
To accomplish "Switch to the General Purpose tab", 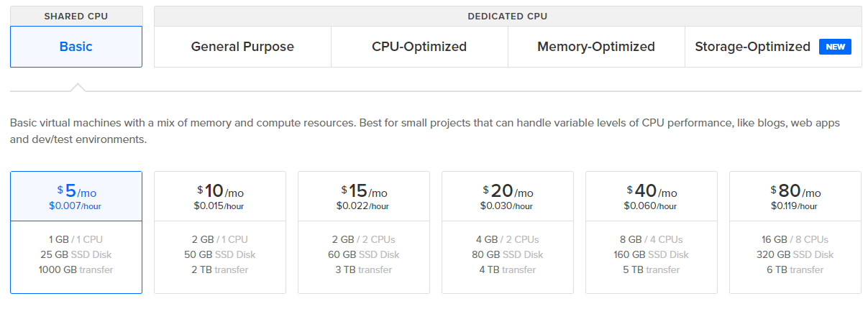I will point(242,47).
